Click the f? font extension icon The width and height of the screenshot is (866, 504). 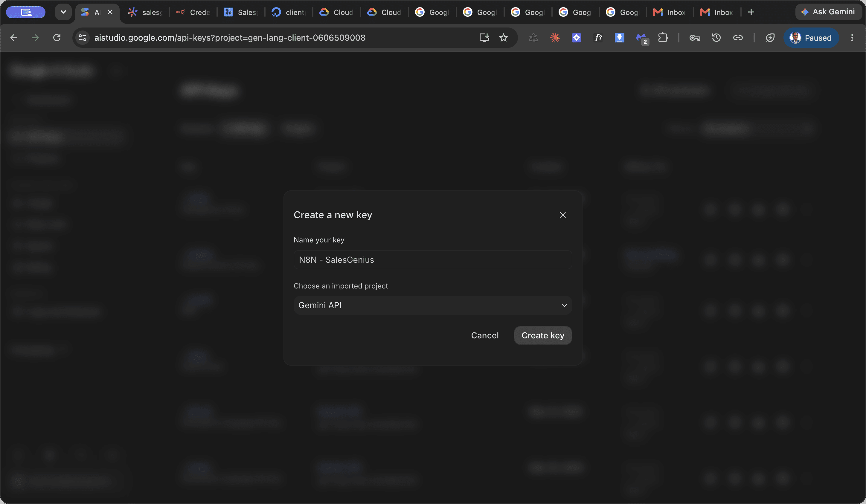pyautogui.click(x=598, y=38)
